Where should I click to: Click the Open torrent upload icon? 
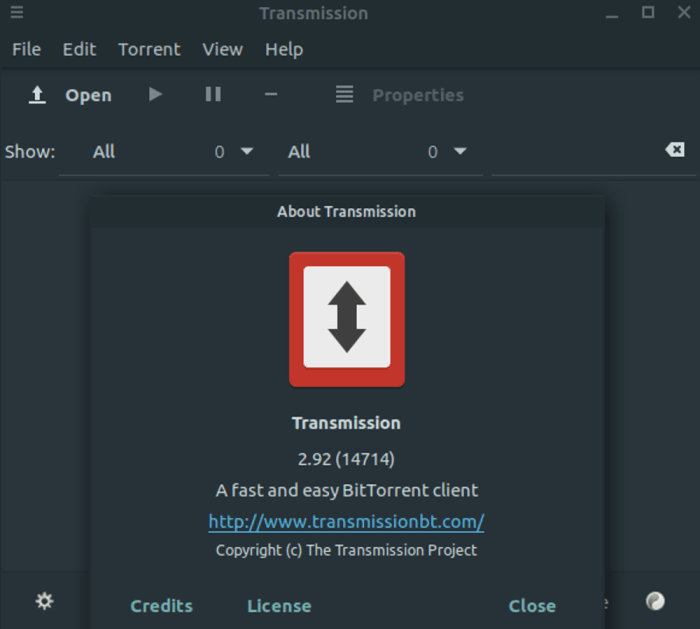click(x=38, y=95)
